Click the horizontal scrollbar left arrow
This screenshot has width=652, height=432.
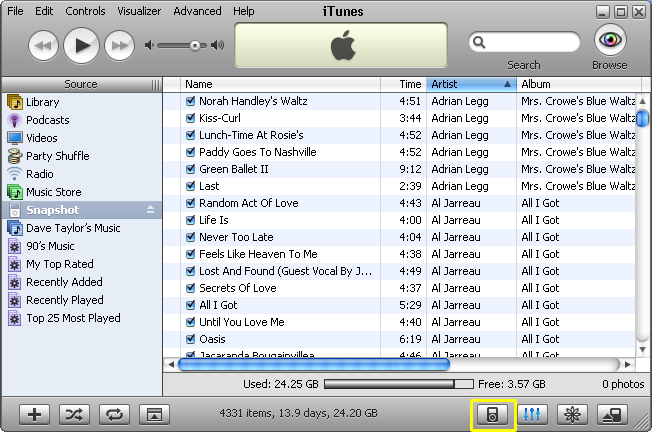[x=171, y=365]
